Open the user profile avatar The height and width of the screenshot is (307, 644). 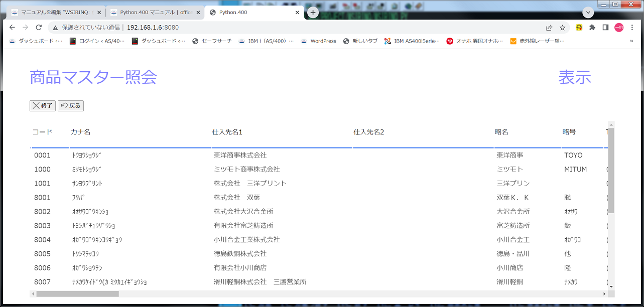(619, 28)
